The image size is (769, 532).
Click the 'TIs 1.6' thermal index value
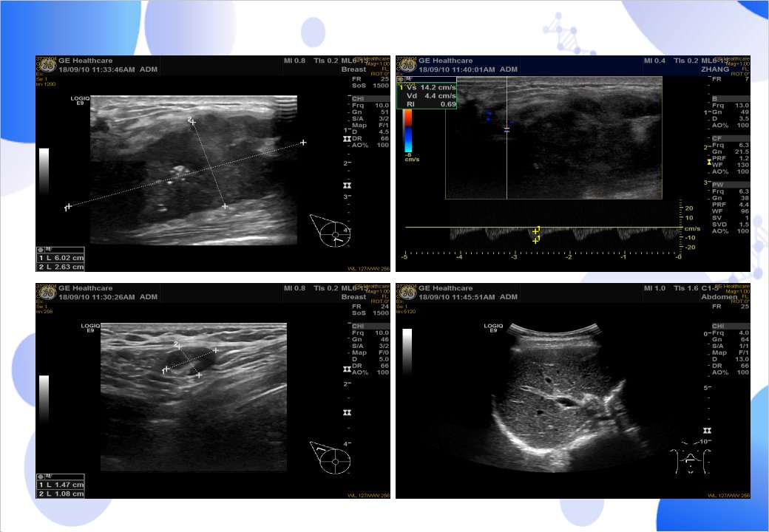click(685, 288)
